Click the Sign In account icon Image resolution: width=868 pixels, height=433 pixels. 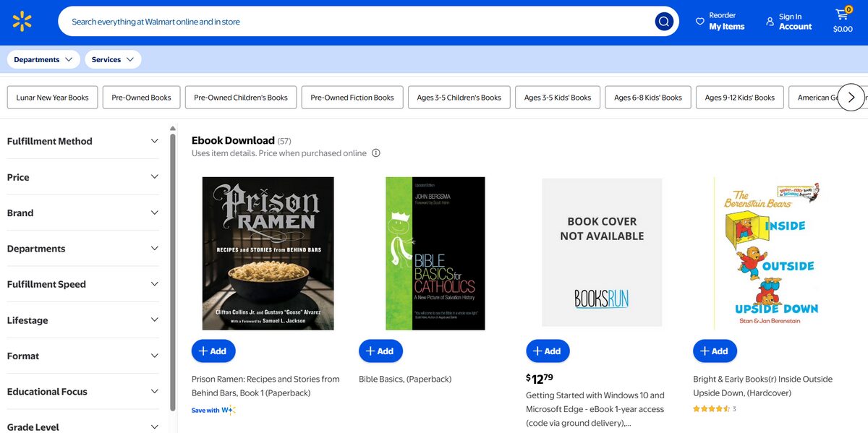pyautogui.click(x=770, y=22)
